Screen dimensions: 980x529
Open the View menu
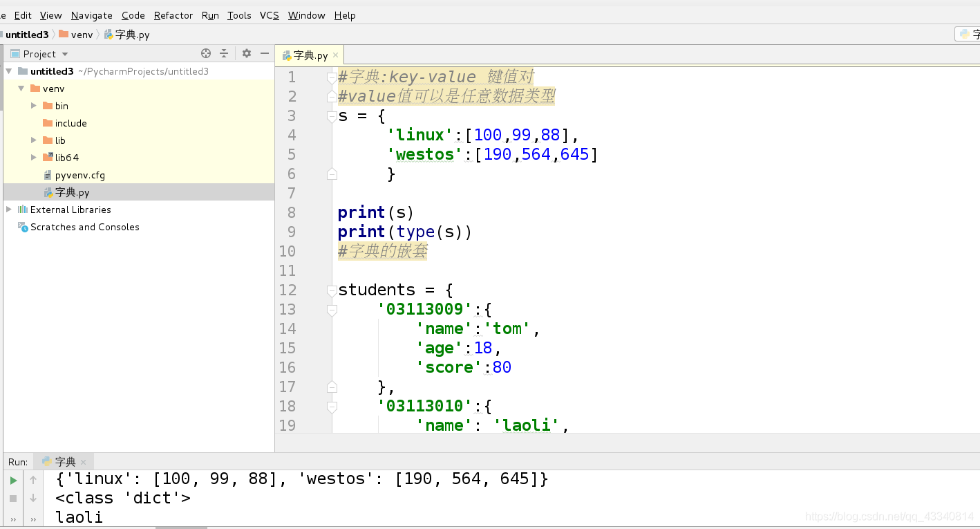[x=51, y=15]
